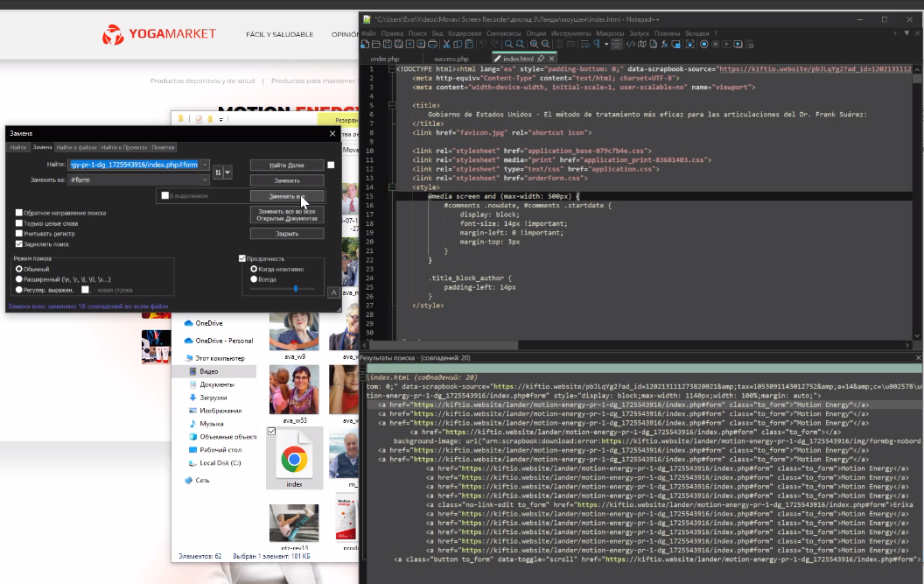Click the New file toolbar icon
This screenshot has width=924, height=584.
point(366,44)
